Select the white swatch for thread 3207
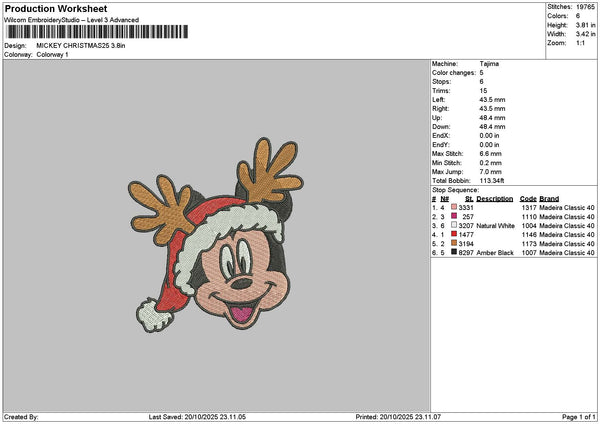600x424 pixels. tap(454, 225)
